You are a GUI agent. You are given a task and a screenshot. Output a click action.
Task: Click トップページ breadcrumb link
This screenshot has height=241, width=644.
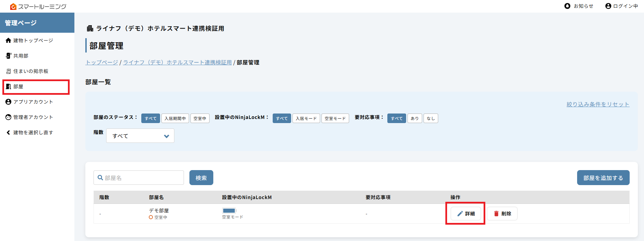tap(102, 62)
